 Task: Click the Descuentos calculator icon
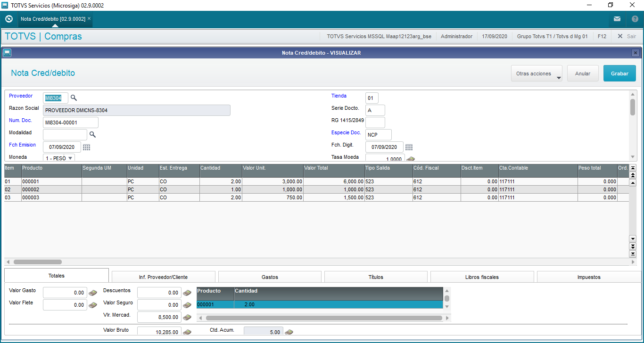pyautogui.click(x=187, y=293)
